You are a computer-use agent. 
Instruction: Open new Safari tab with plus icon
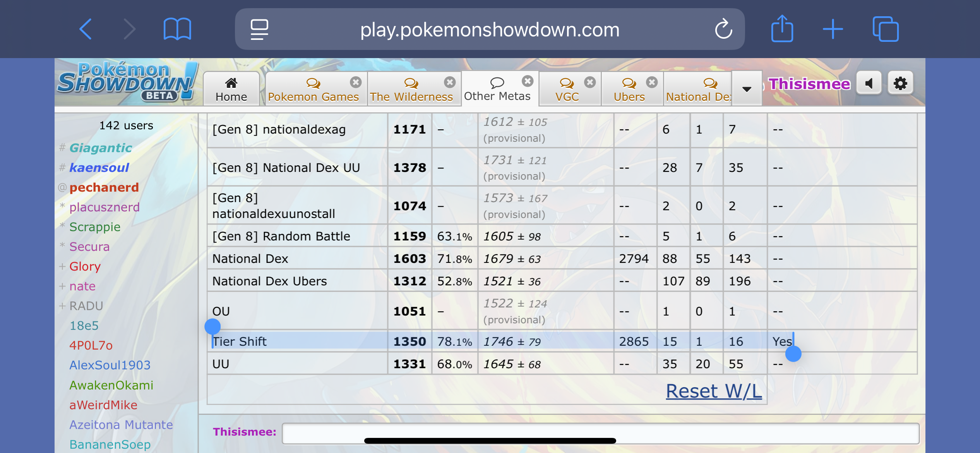point(833,29)
